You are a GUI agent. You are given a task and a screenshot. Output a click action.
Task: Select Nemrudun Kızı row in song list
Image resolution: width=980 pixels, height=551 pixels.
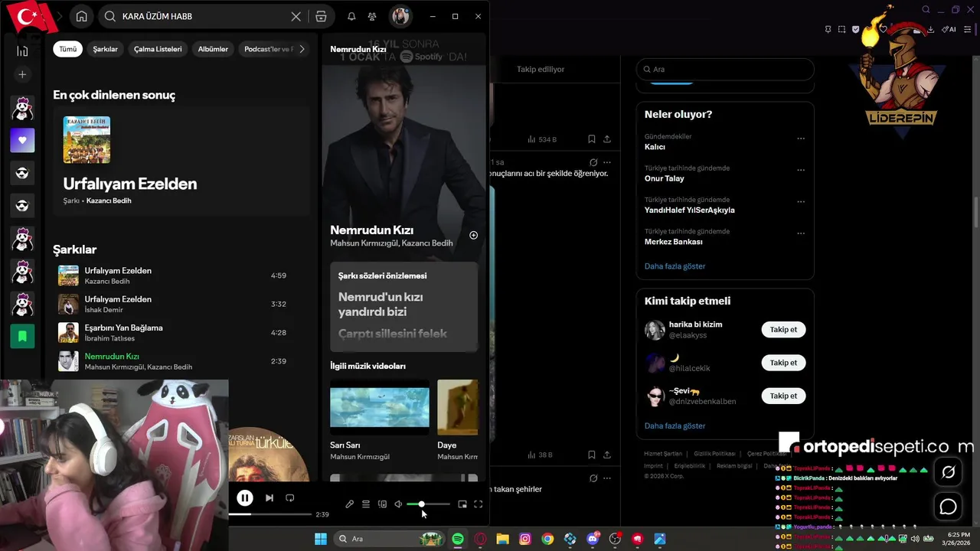[181, 361]
